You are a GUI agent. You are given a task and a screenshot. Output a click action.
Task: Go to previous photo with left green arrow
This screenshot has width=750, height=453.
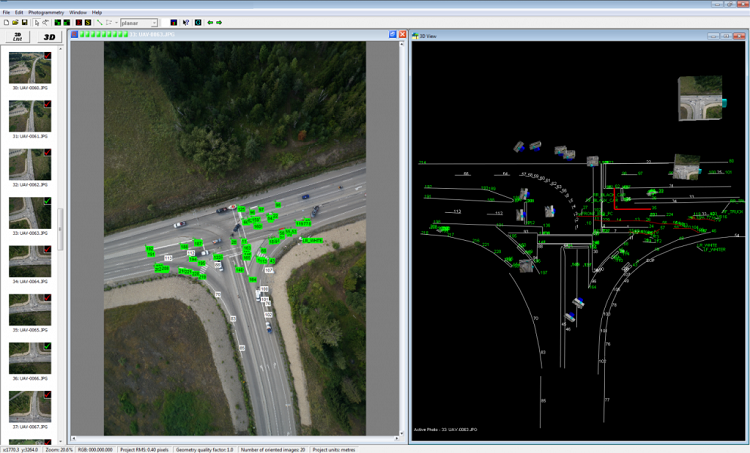point(210,22)
